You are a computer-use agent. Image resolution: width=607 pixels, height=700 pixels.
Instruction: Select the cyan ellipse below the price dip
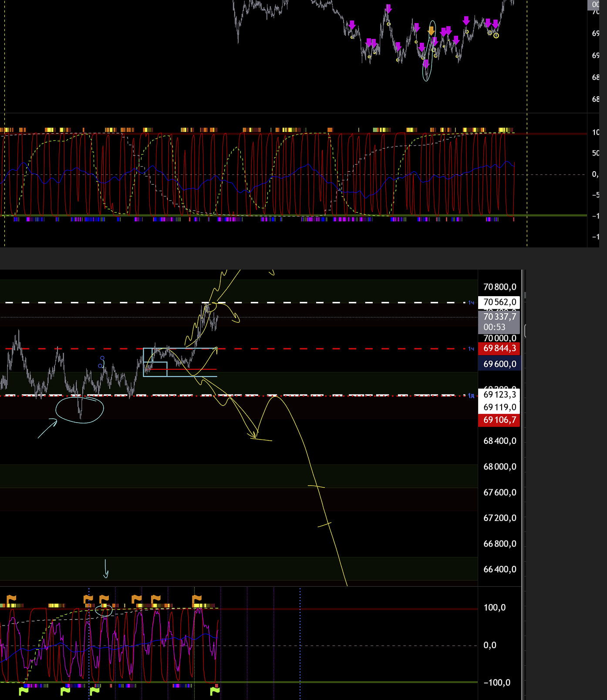point(80,409)
